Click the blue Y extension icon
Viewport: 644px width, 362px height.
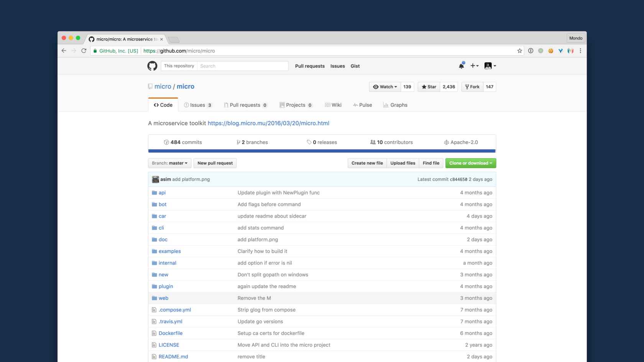click(x=560, y=51)
